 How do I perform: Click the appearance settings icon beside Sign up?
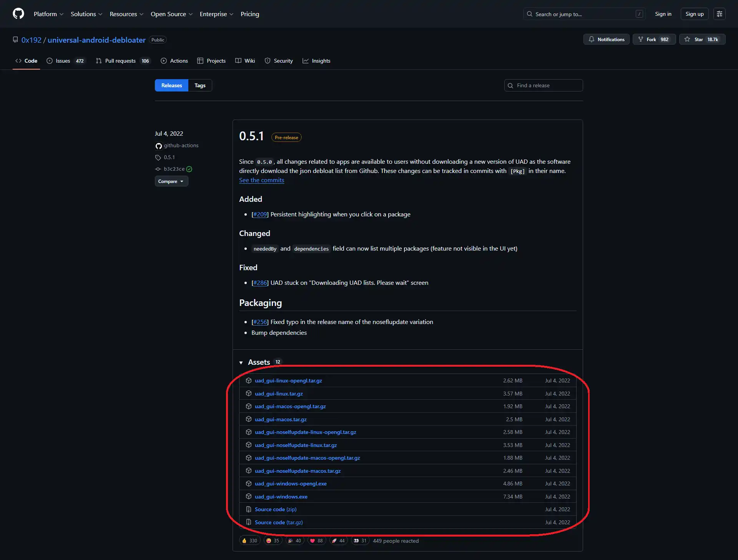[719, 14]
